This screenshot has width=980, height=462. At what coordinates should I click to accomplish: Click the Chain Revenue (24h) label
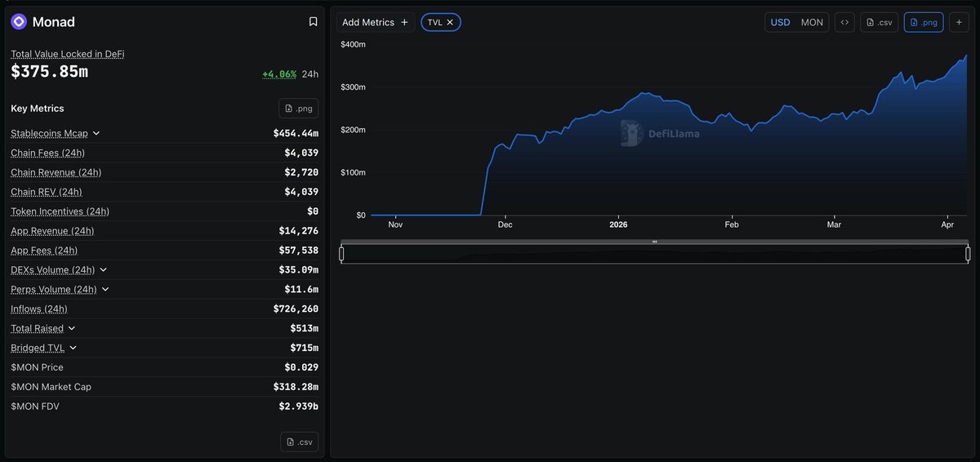tap(56, 172)
